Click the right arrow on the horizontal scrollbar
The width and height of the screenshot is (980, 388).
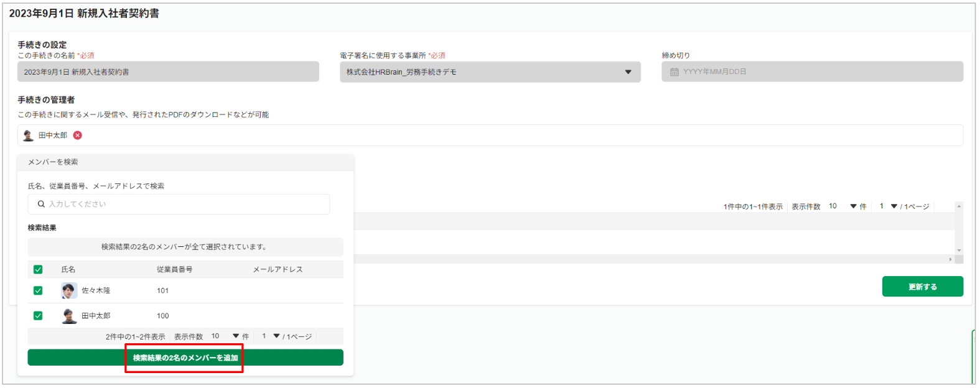pyautogui.click(x=950, y=259)
